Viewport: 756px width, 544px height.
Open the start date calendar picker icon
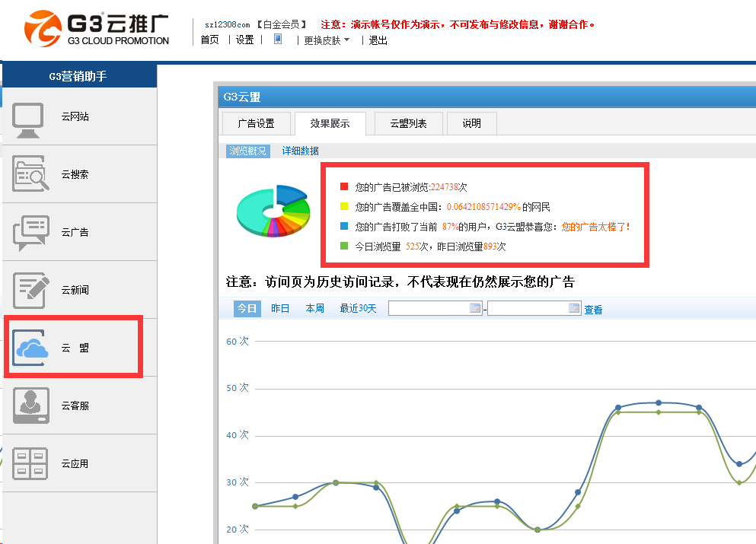click(x=475, y=308)
